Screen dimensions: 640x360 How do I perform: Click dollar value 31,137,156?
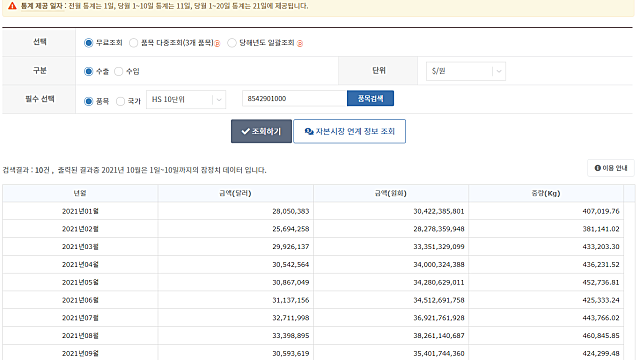291,300
